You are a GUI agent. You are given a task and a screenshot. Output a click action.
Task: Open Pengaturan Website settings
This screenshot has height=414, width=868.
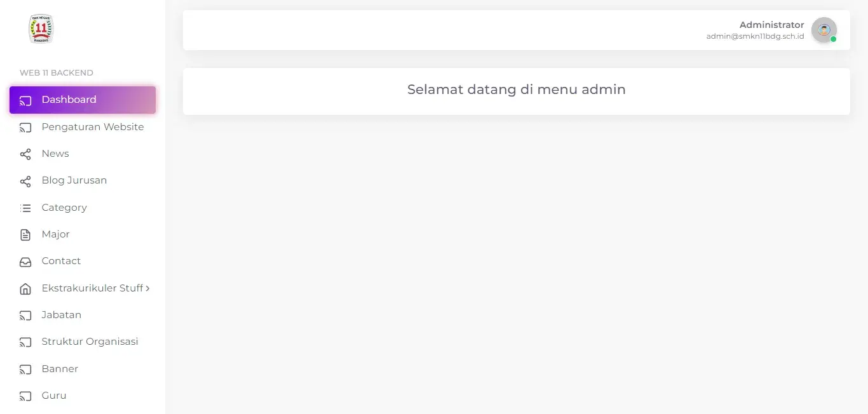(x=83, y=127)
